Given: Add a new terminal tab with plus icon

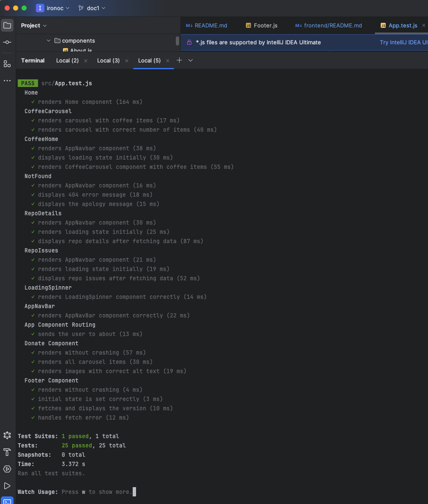Looking at the screenshot, I should click(179, 60).
